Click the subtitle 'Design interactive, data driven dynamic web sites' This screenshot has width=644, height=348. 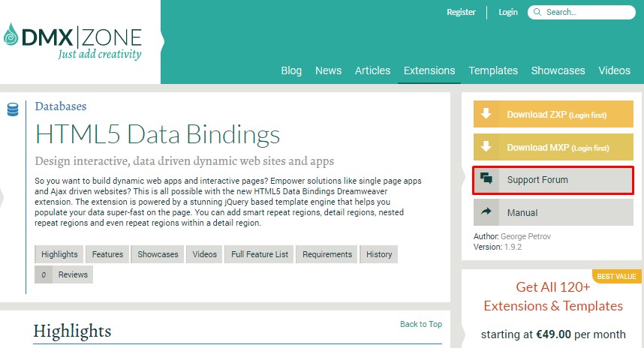pos(185,160)
